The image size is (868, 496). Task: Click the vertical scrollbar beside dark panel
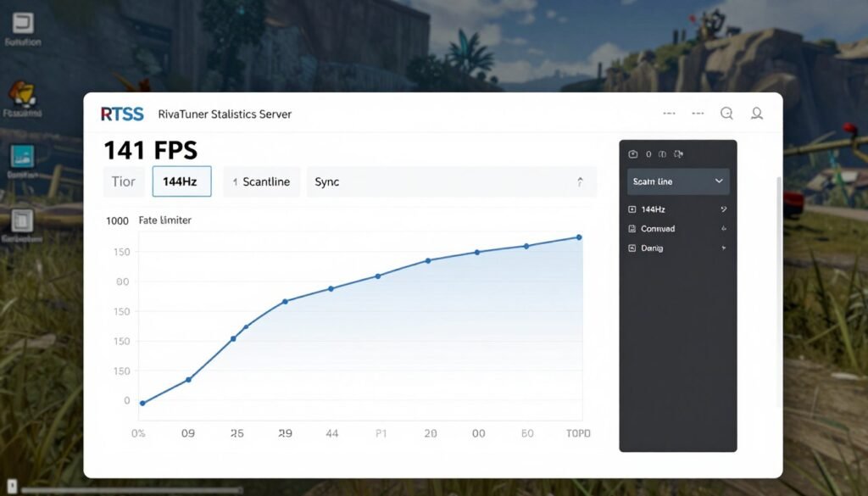pos(779,254)
